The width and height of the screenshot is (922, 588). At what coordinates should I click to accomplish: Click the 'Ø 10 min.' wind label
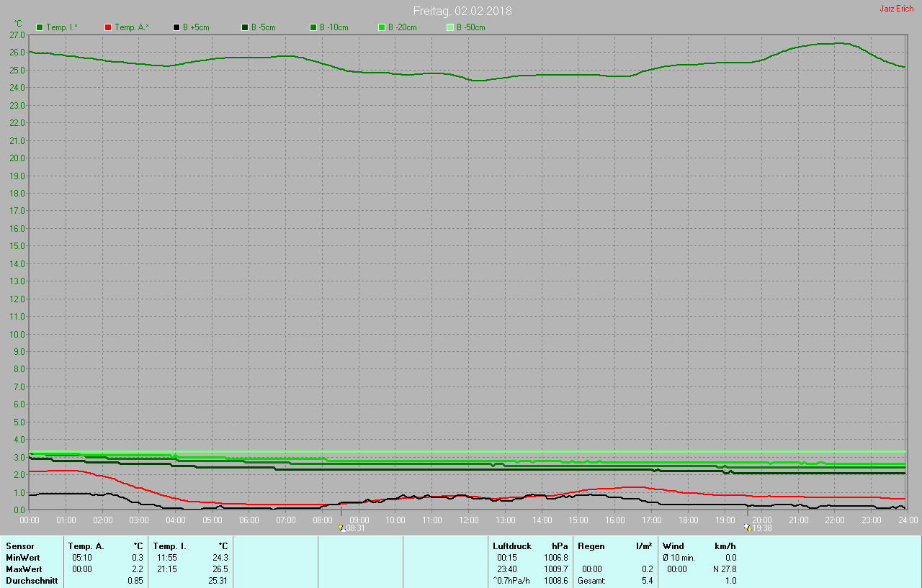click(679, 558)
